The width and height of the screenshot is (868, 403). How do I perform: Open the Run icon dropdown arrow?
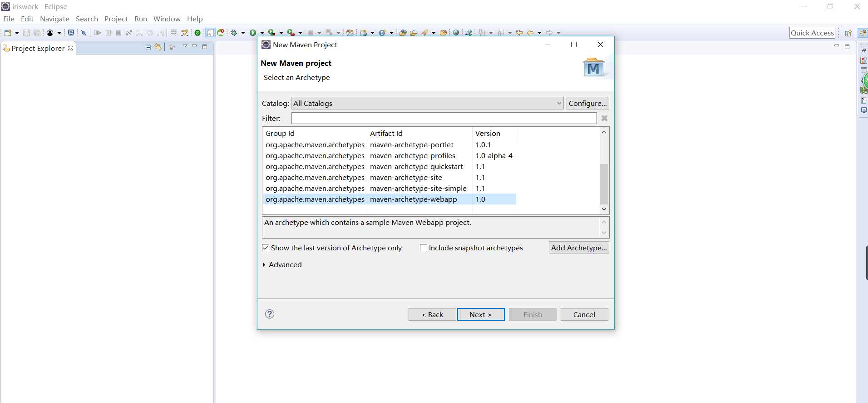pos(262,33)
